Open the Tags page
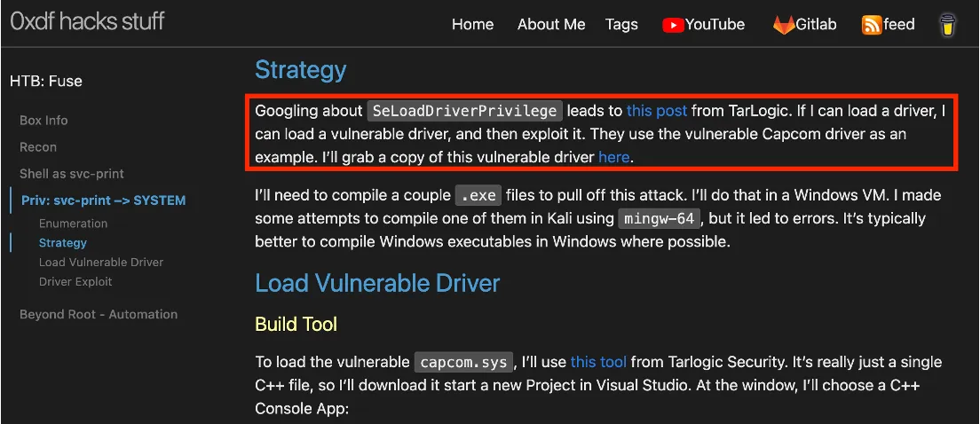 tap(621, 25)
